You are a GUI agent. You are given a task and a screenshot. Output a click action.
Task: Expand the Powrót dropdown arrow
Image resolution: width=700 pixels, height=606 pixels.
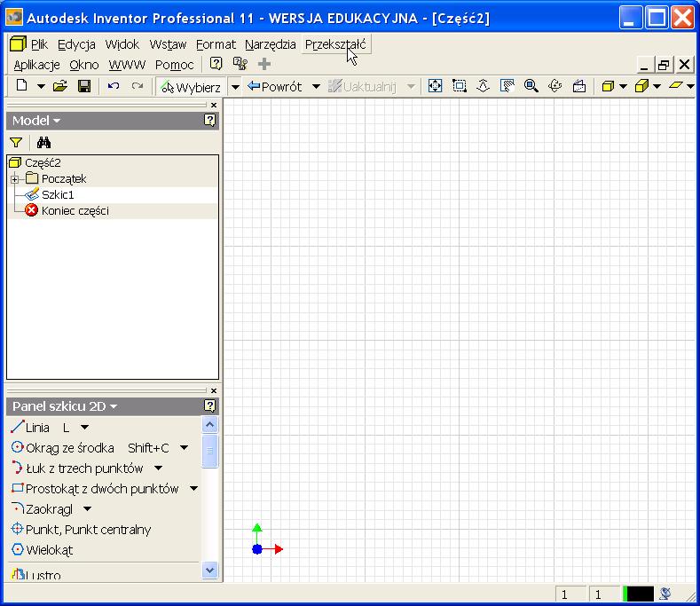316,86
